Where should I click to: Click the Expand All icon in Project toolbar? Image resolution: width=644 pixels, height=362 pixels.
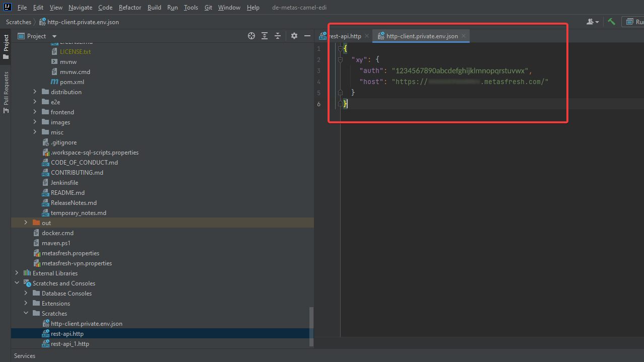264,36
